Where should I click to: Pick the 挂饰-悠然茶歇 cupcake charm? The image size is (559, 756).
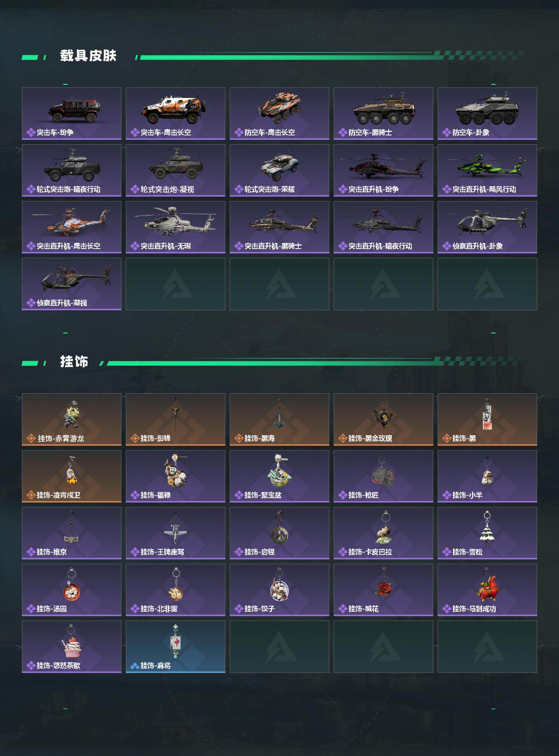point(72,647)
